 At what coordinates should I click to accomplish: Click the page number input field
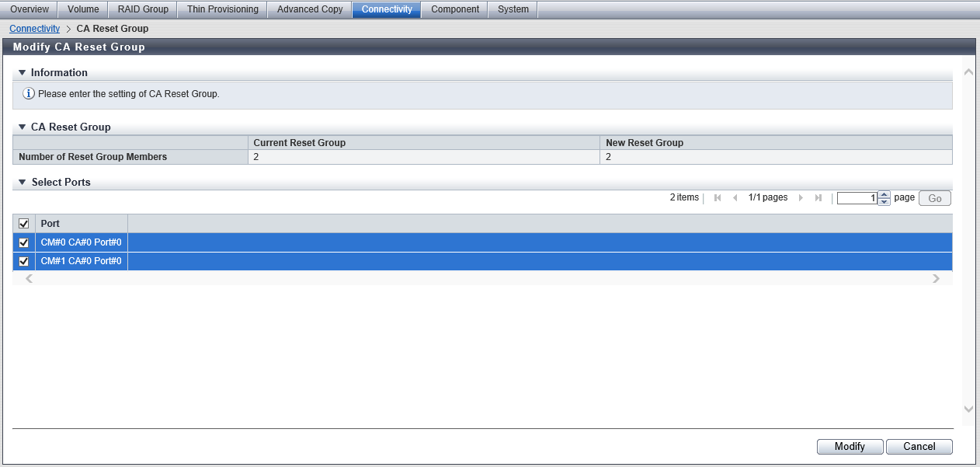pyautogui.click(x=857, y=198)
